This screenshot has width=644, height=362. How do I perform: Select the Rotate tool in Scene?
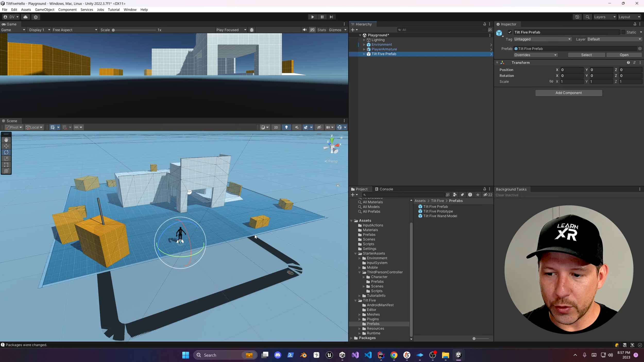point(6,152)
